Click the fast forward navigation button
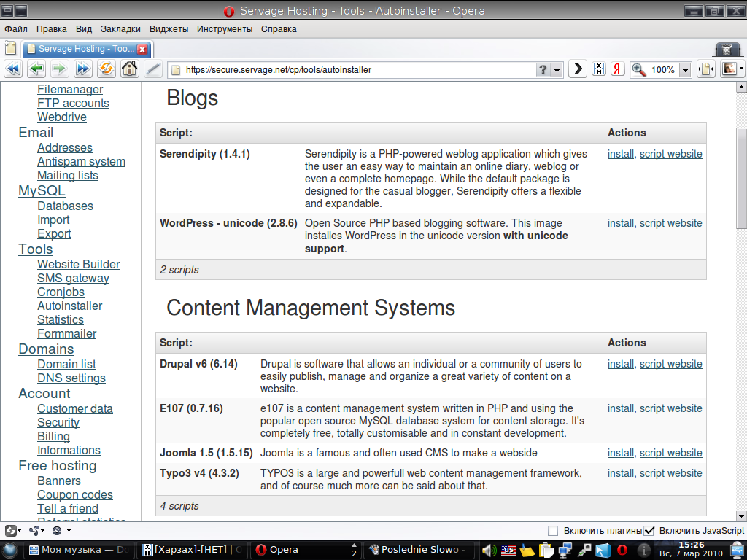747x560 pixels. coord(82,69)
